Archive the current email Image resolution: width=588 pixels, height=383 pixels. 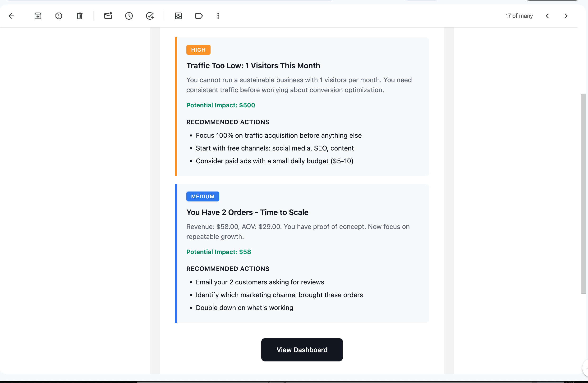tap(38, 16)
